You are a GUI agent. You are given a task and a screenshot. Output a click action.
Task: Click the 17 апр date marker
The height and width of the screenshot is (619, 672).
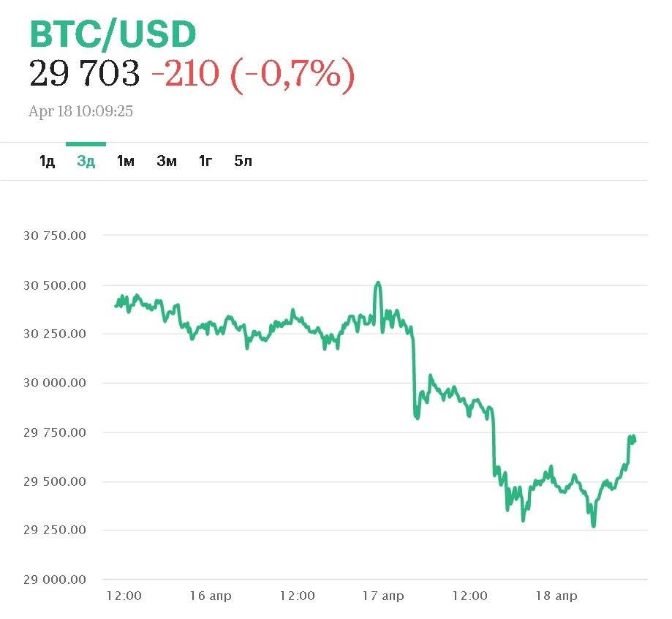point(384,596)
